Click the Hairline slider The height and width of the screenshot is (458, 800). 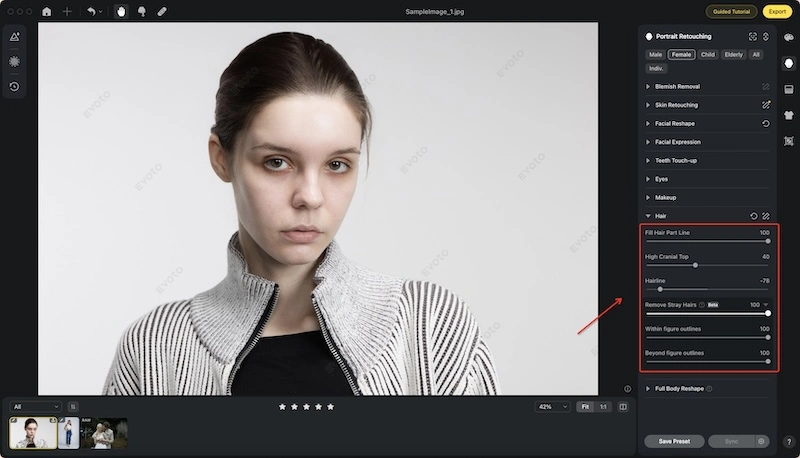(x=707, y=289)
